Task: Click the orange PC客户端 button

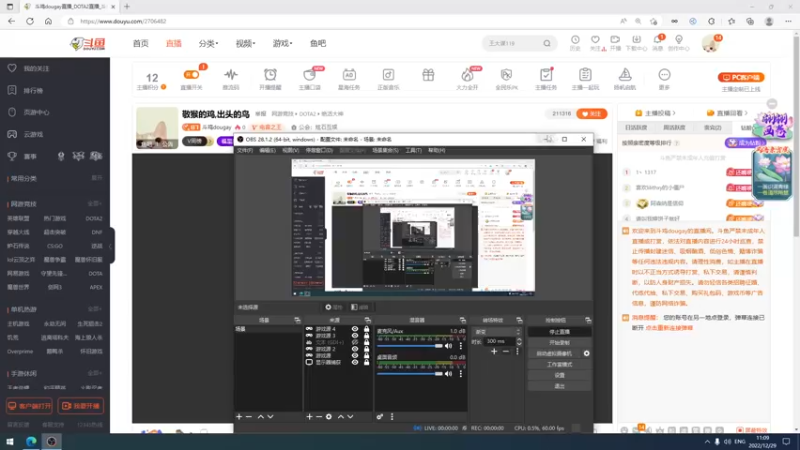Action: click(741, 78)
